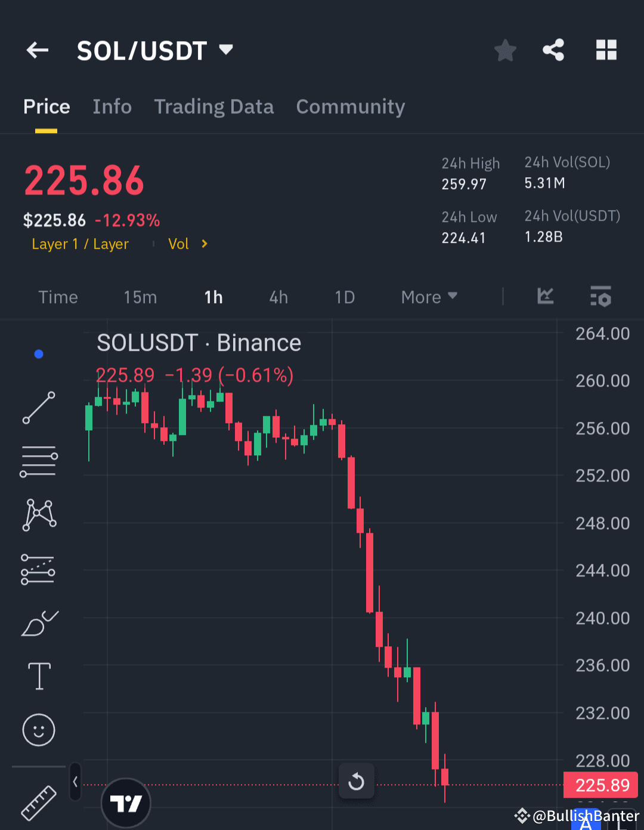Select the text annotation tool

[x=38, y=676]
